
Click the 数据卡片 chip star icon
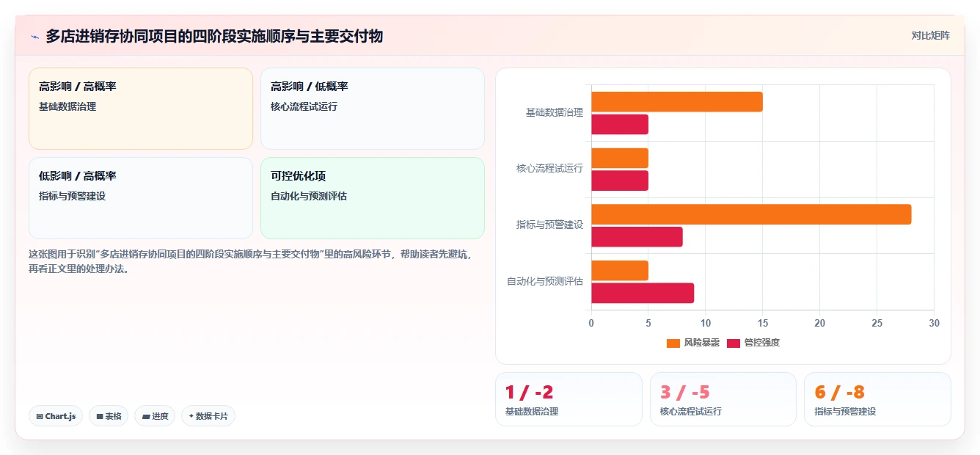191,416
